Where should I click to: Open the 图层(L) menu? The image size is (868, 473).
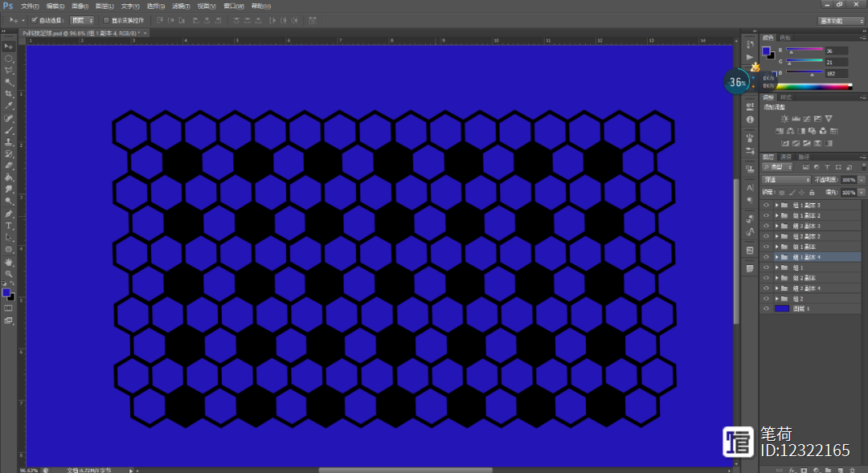point(104,6)
